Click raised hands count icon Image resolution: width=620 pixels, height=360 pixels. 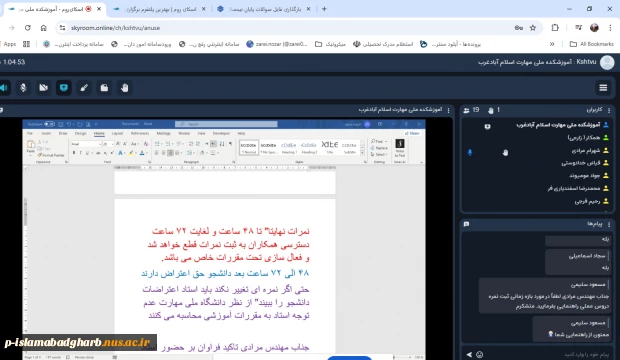click(491, 110)
